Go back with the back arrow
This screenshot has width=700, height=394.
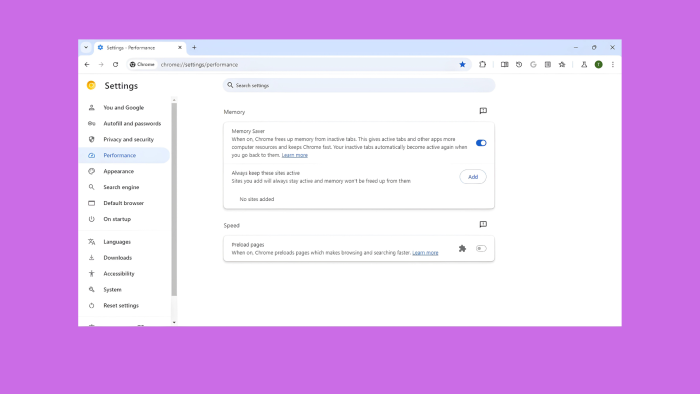pyautogui.click(x=87, y=65)
